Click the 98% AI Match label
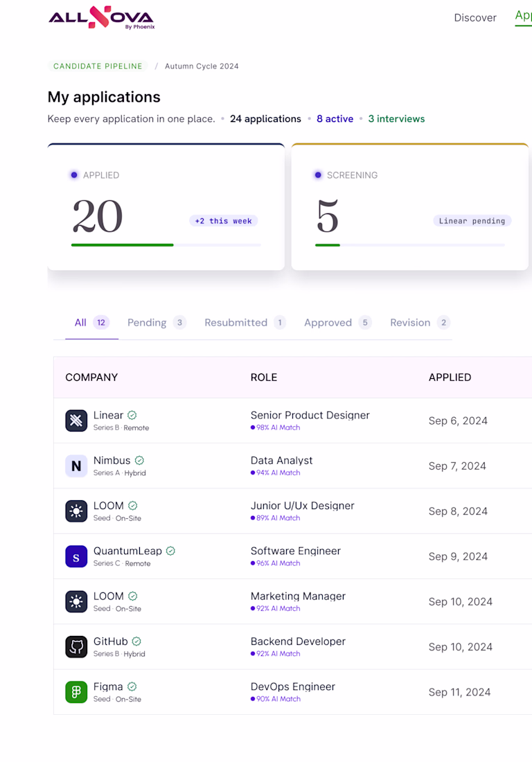The height and width of the screenshot is (762, 532). pyautogui.click(x=276, y=427)
